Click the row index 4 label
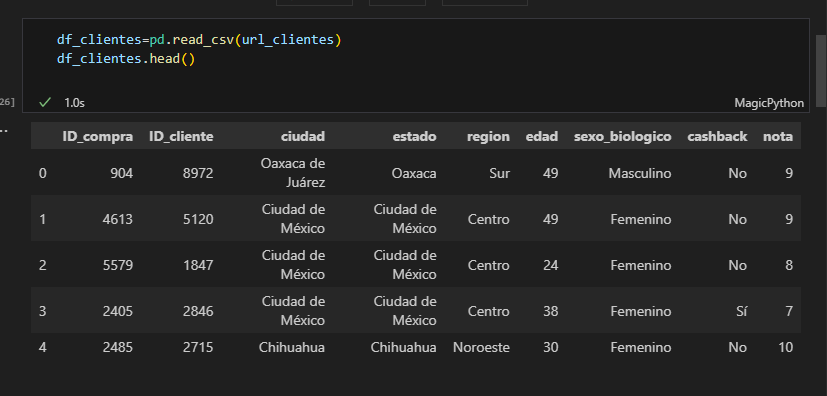 pos(42,347)
